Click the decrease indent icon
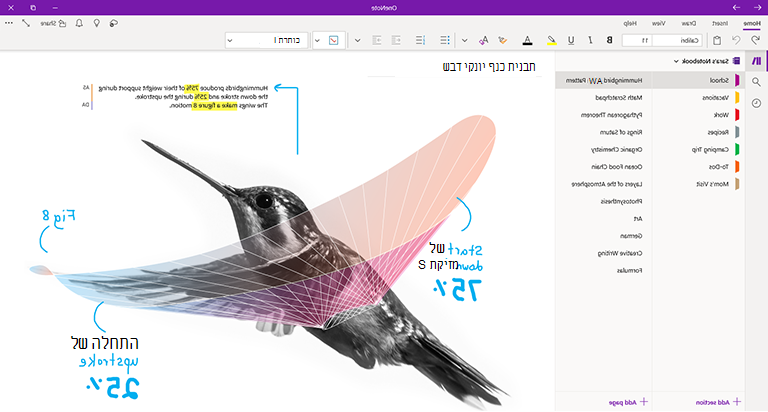 [x=396, y=40]
